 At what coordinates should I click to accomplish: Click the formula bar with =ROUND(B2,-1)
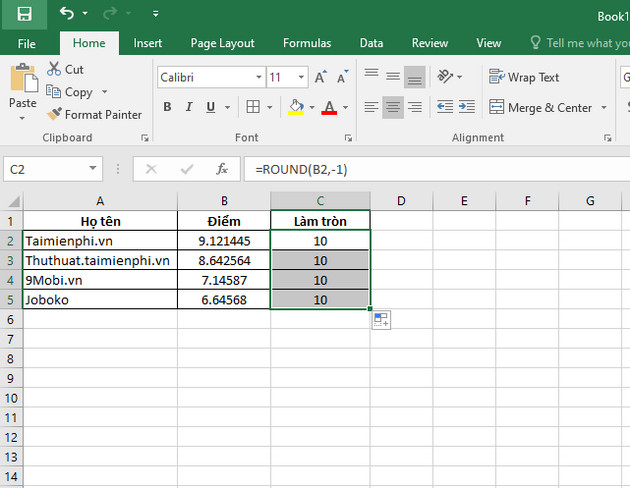point(436,169)
